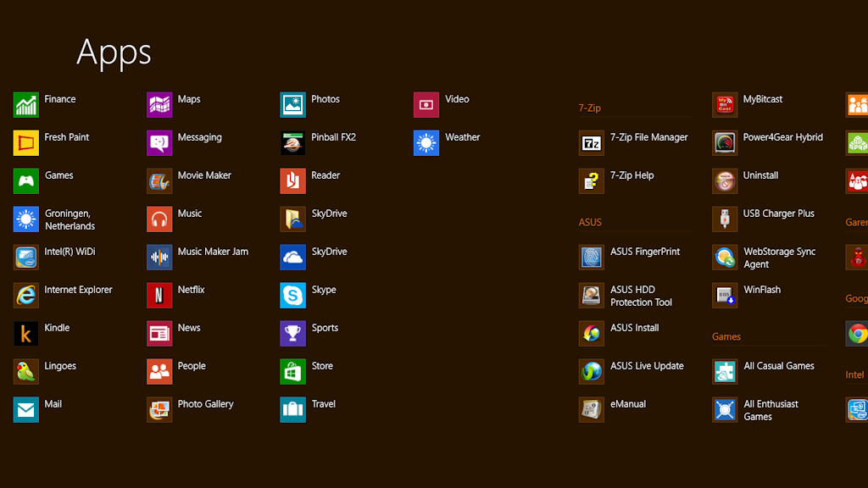Screen dimensions: 868x488
Task: Click the "Power4Gear Hybrid" label
Action: point(782,137)
